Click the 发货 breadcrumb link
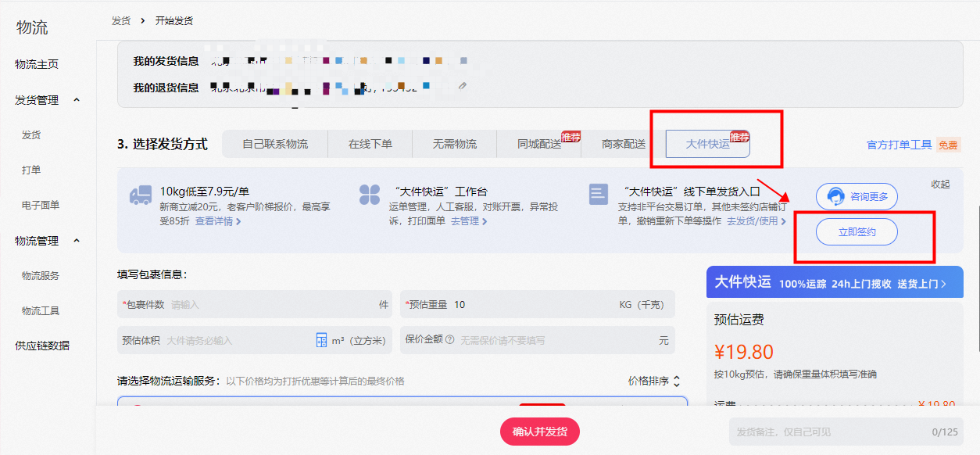 [121, 20]
